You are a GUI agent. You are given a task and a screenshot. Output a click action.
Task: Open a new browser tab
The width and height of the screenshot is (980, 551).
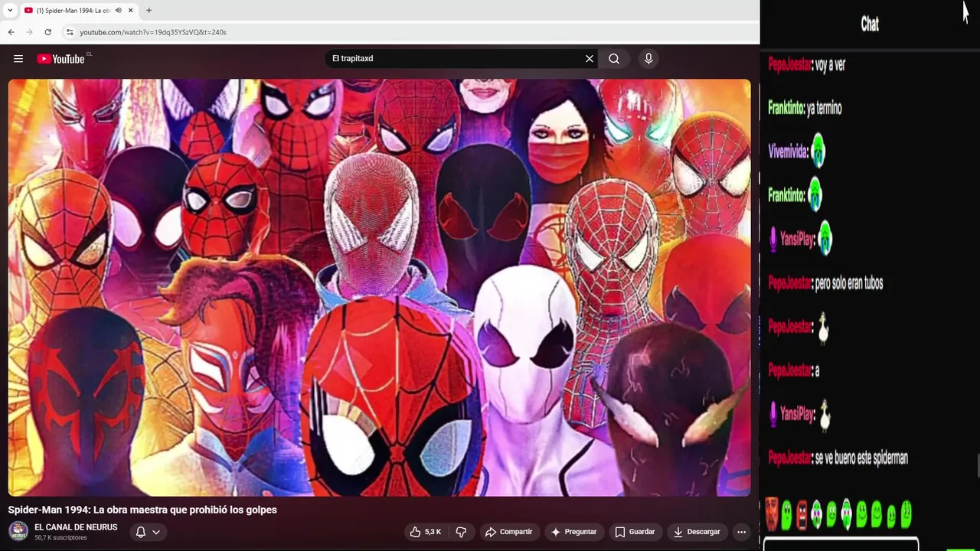click(149, 11)
